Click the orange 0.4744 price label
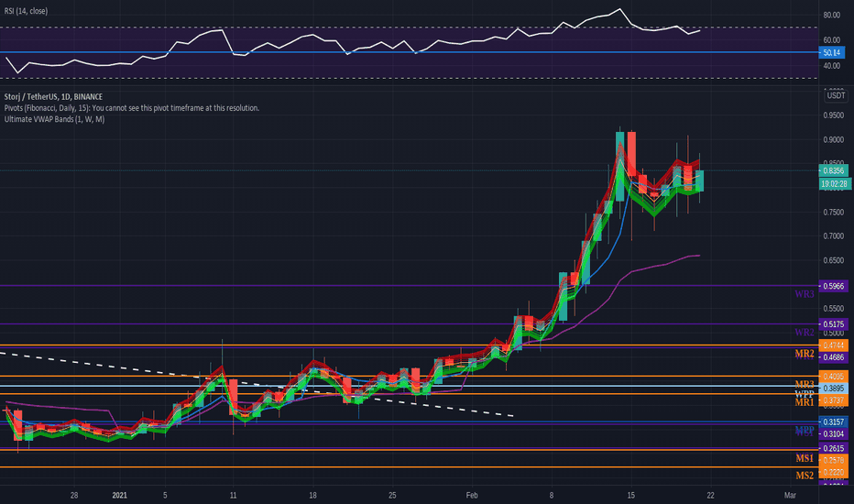The image size is (854, 504). pyautogui.click(x=833, y=345)
